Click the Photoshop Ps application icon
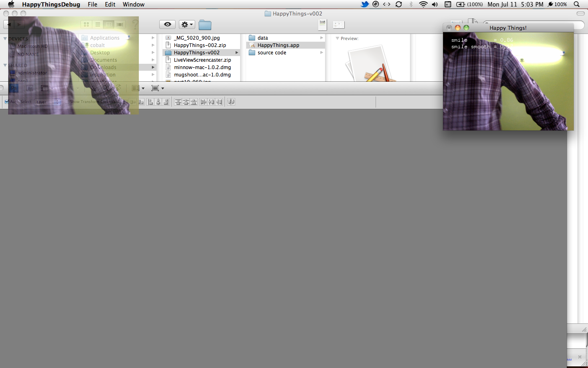Screen dimensions: 588x368 (x=14, y=88)
